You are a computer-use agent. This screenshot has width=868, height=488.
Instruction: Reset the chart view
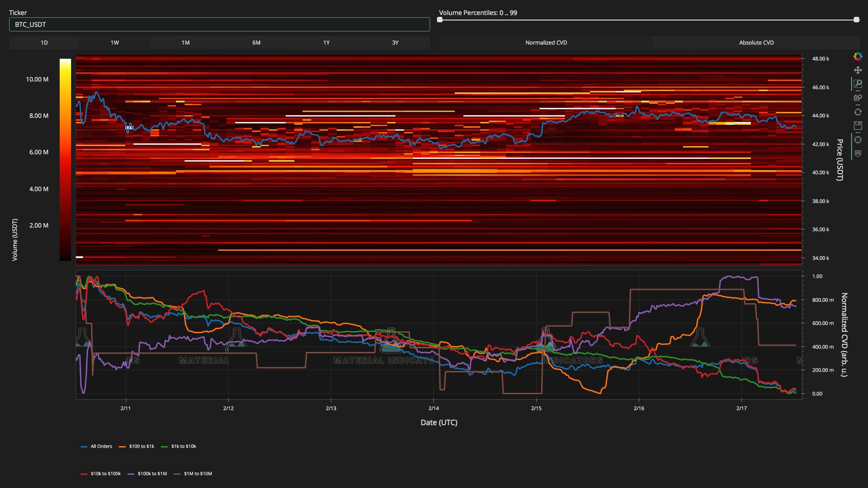pos(858,112)
